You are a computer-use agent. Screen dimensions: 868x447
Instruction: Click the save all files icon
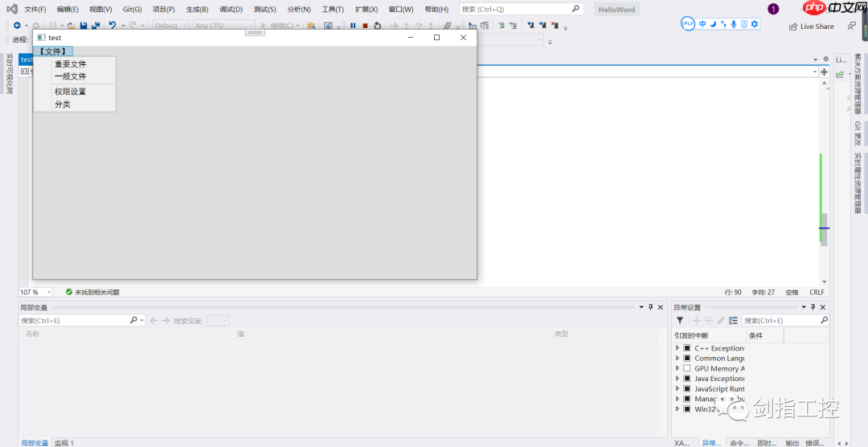pos(96,26)
